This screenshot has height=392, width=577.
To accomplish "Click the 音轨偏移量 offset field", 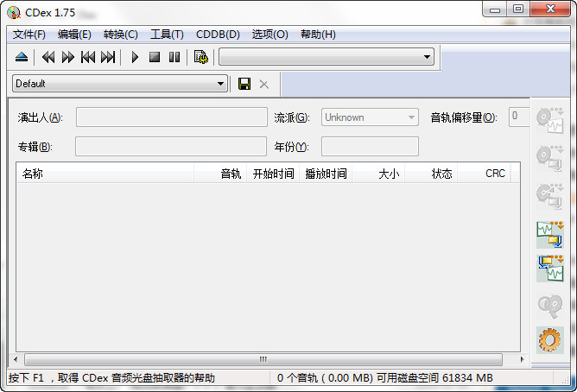I will tap(519, 117).
